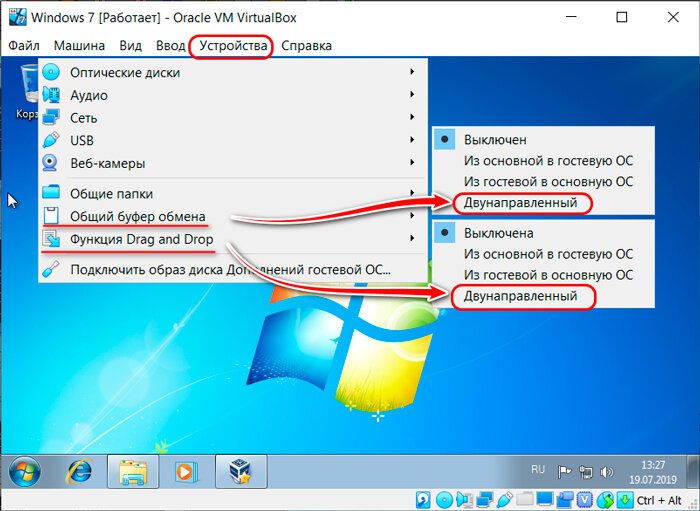Set Drag and Drop Из основной в гостевую ОС

tap(543, 254)
